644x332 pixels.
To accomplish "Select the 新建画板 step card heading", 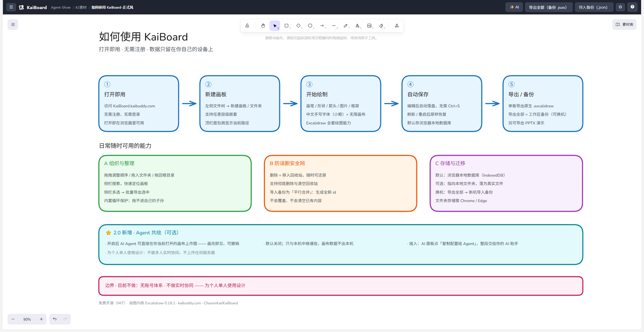I will pos(216,94).
